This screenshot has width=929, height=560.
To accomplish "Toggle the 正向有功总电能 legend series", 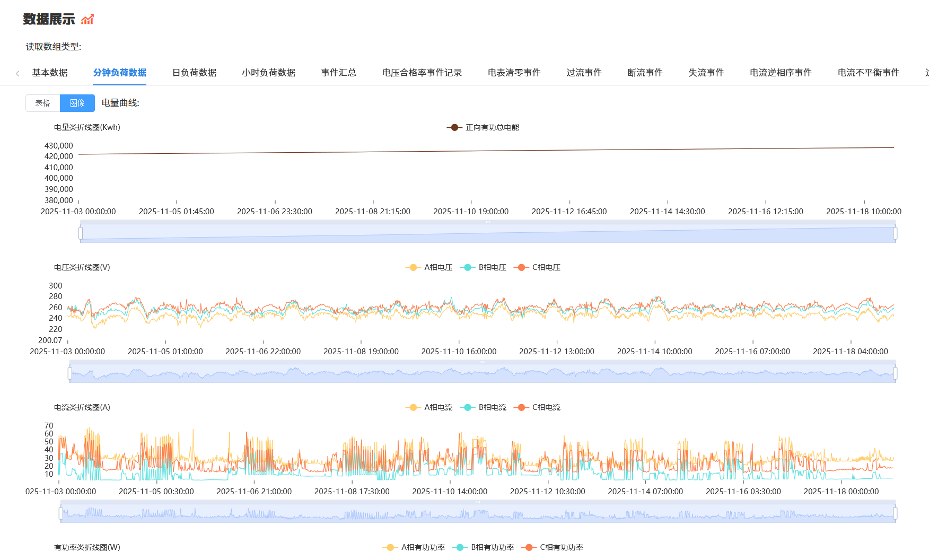I will 483,127.
